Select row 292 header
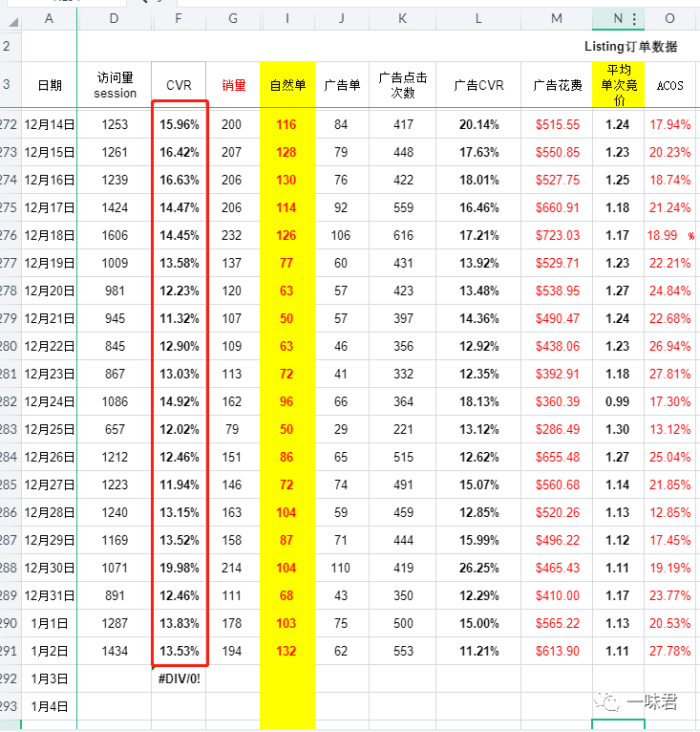This screenshot has height=732, width=700. 9,678
